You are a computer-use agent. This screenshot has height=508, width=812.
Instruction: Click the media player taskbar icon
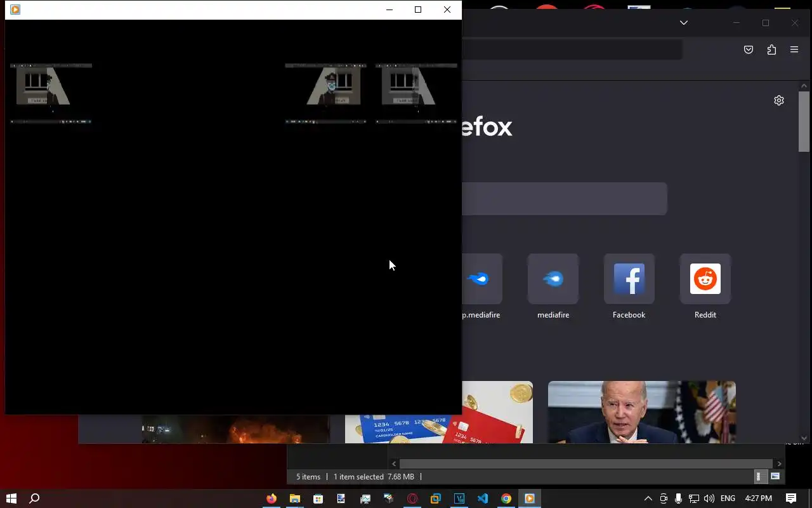click(530, 498)
